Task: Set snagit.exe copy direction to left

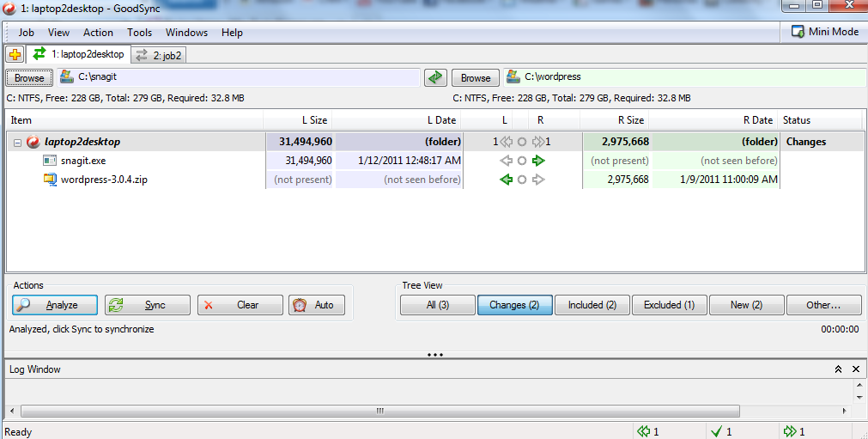Action: [506, 161]
